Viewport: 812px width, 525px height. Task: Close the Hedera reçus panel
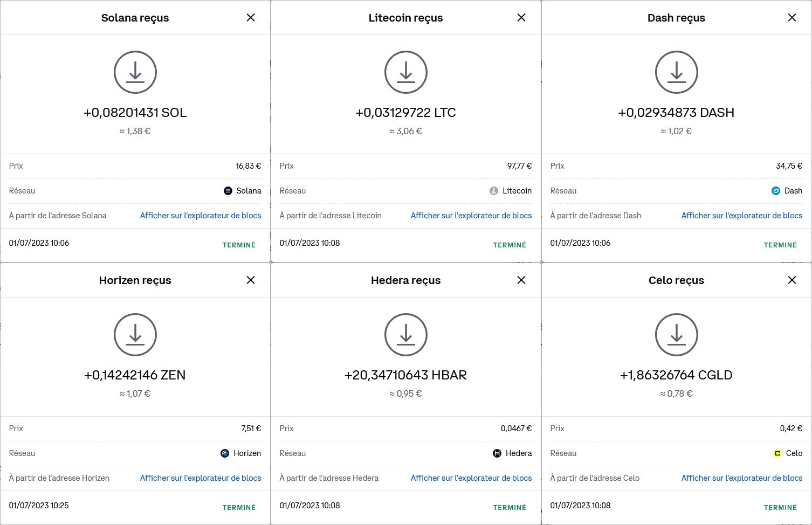[521, 280]
